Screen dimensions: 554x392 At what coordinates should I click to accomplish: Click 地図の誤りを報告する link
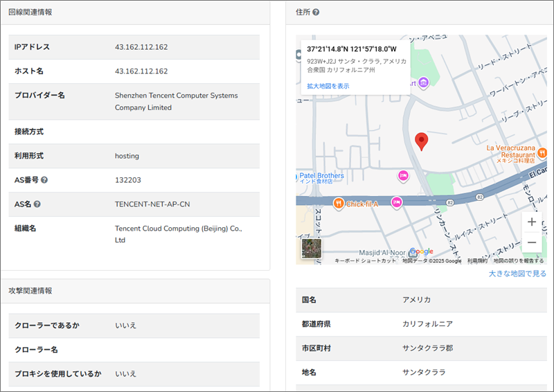coord(518,261)
